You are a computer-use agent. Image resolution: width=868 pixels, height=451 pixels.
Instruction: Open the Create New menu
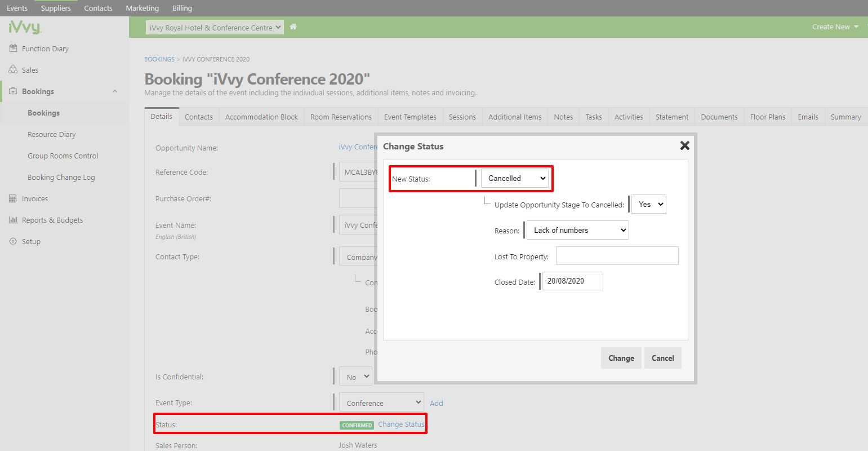click(835, 26)
